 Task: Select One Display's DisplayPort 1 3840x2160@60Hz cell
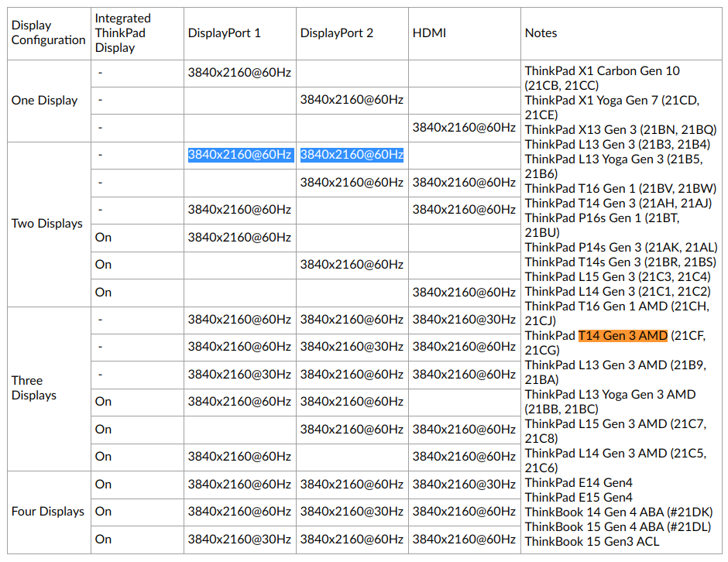(x=239, y=73)
